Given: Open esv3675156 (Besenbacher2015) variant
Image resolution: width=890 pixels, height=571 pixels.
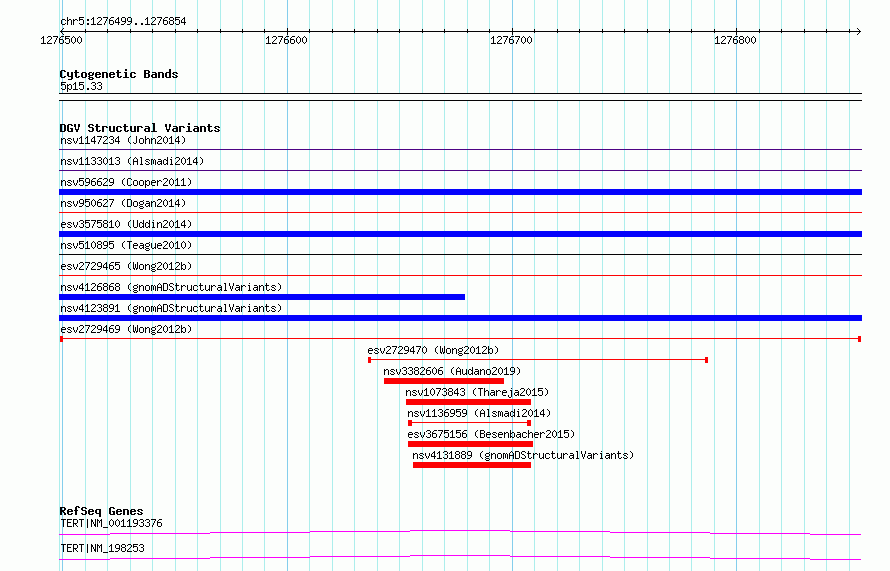Looking at the screenshot, I should tap(491, 434).
